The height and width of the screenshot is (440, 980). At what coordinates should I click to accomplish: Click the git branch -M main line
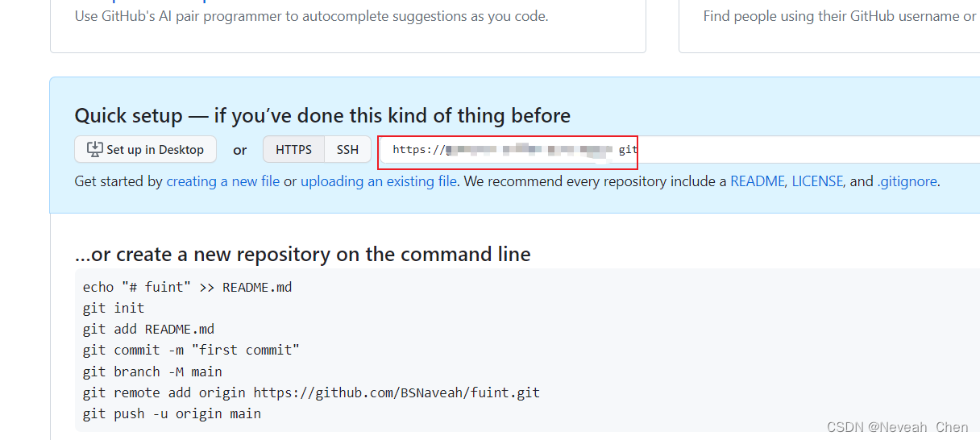tap(152, 372)
